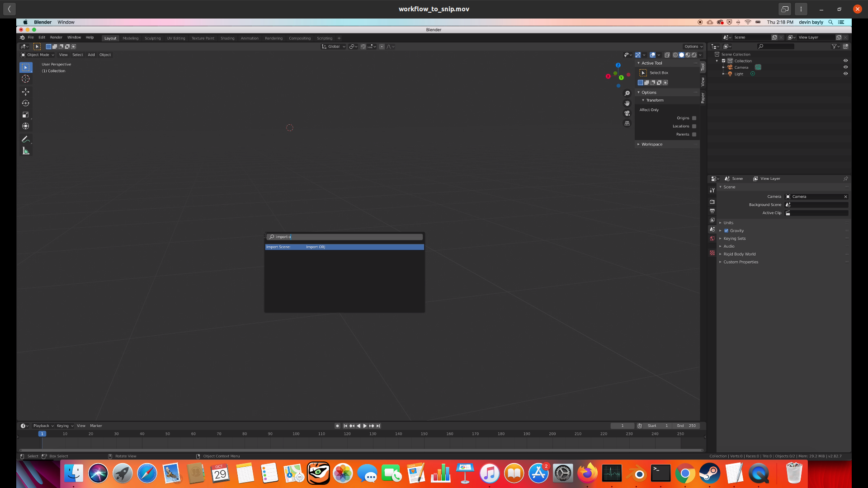Enable Affect Only Origins checkbox
This screenshot has height=488, width=868.
tap(694, 118)
